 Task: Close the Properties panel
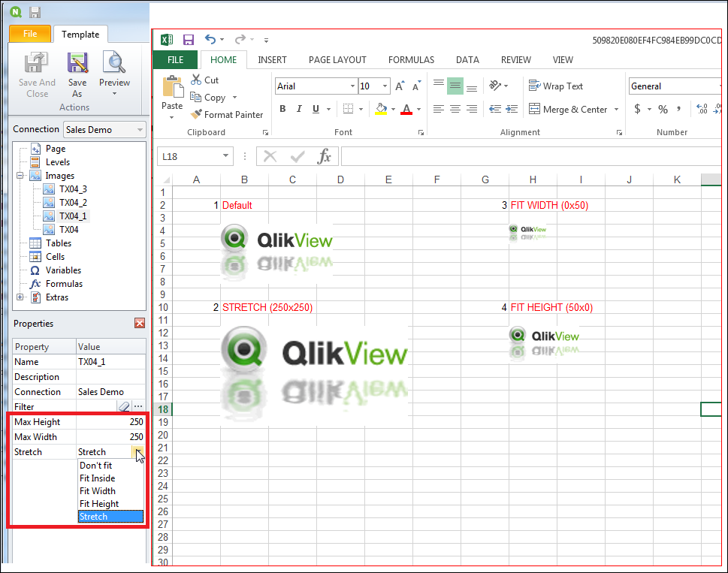pyautogui.click(x=140, y=323)
